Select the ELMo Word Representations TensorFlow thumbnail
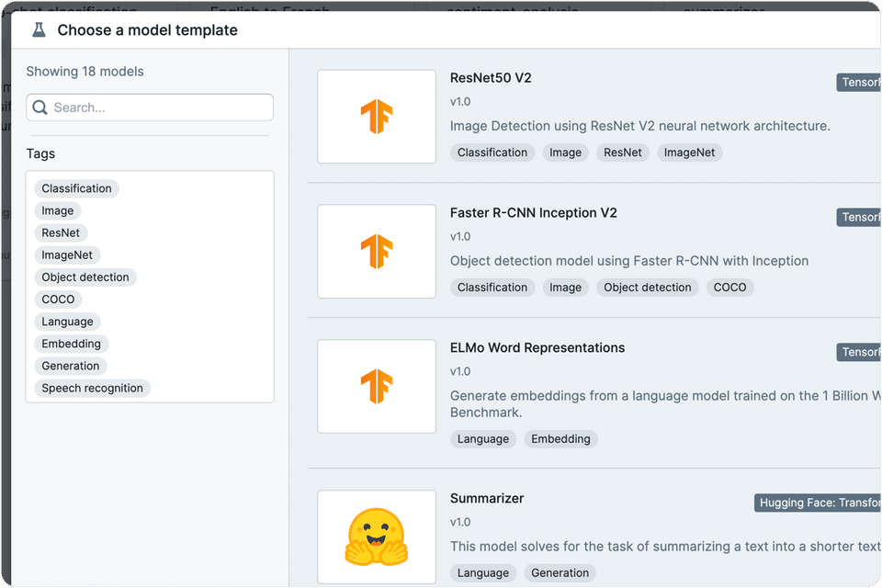 [377, 387]
